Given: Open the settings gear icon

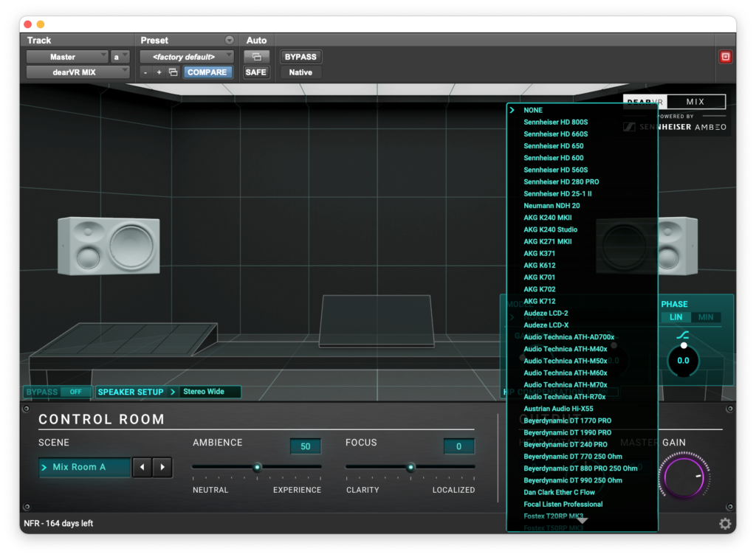Looking at the screenshot, I should coord(725,524).
